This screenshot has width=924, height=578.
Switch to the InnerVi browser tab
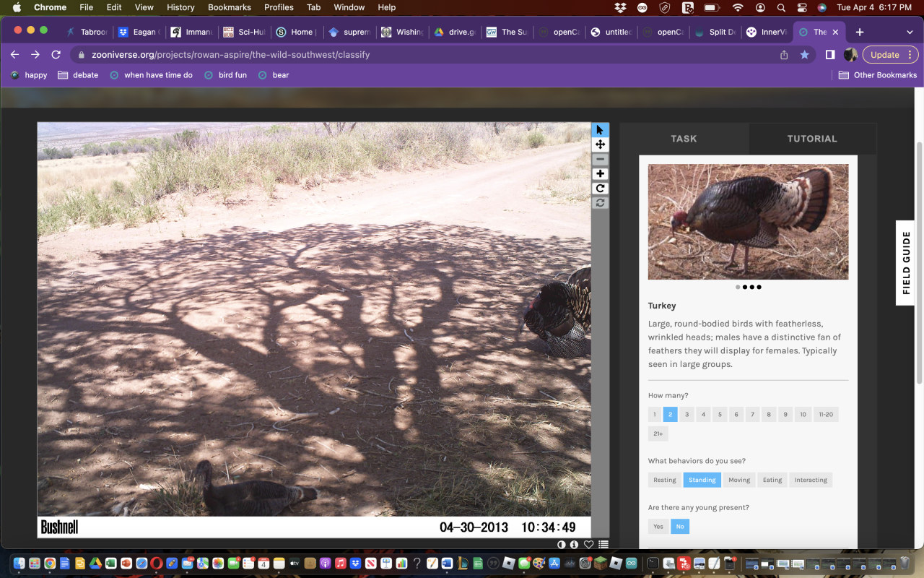point(767,32)
